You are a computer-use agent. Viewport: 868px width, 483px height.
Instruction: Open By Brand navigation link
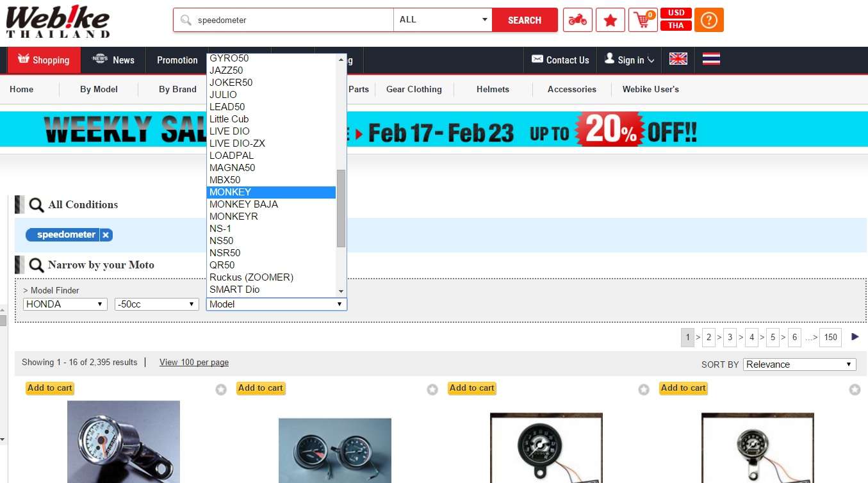[177, 89]
